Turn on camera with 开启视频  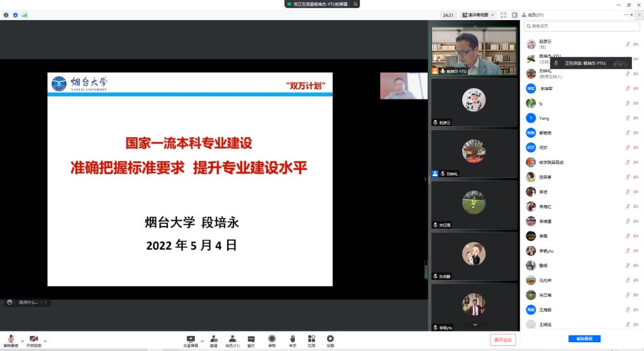(33, 340)
